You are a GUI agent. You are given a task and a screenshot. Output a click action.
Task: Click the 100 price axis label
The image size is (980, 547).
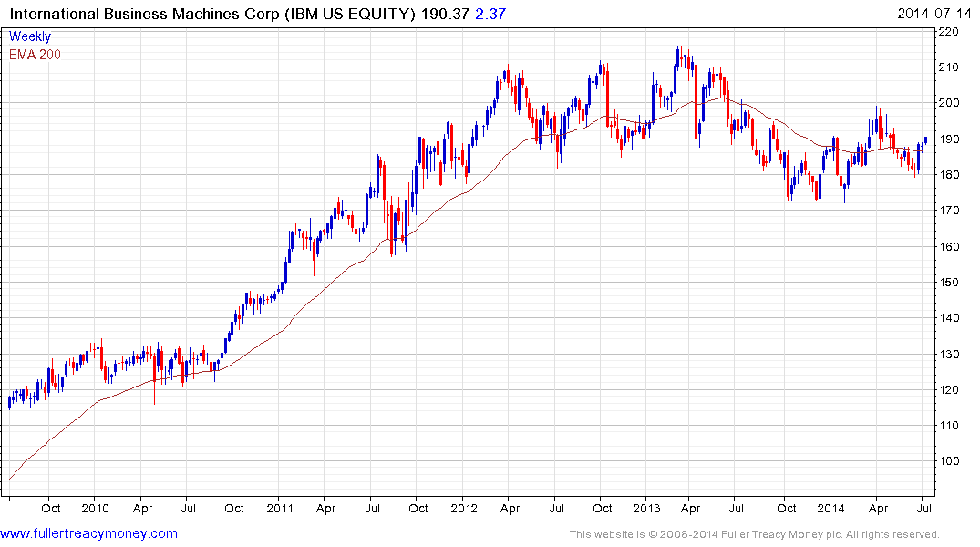point(948,460)
